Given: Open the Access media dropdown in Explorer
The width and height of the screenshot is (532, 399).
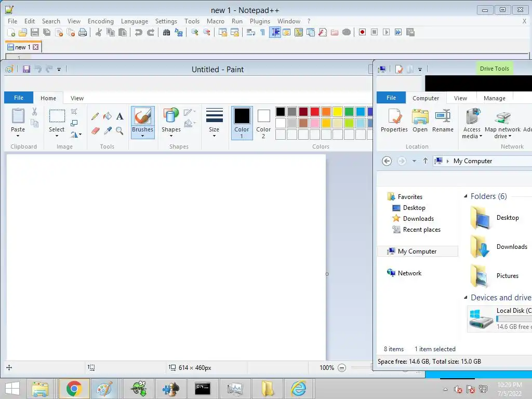Looking at the screenshot, I should click(x=472, y=124).
